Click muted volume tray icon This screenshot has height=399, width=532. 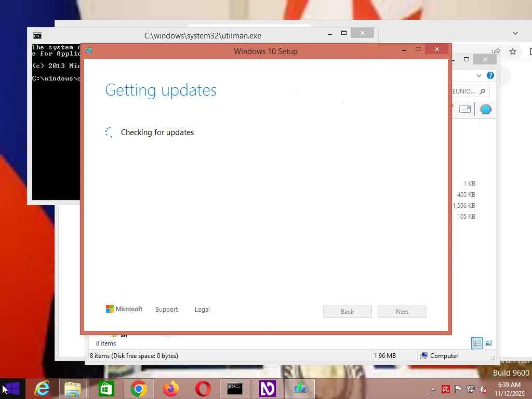pyautogui.click(x=483, y=389)
